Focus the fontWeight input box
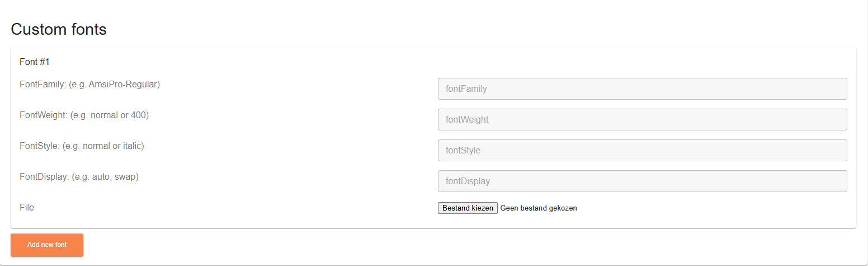 [642, 119]
